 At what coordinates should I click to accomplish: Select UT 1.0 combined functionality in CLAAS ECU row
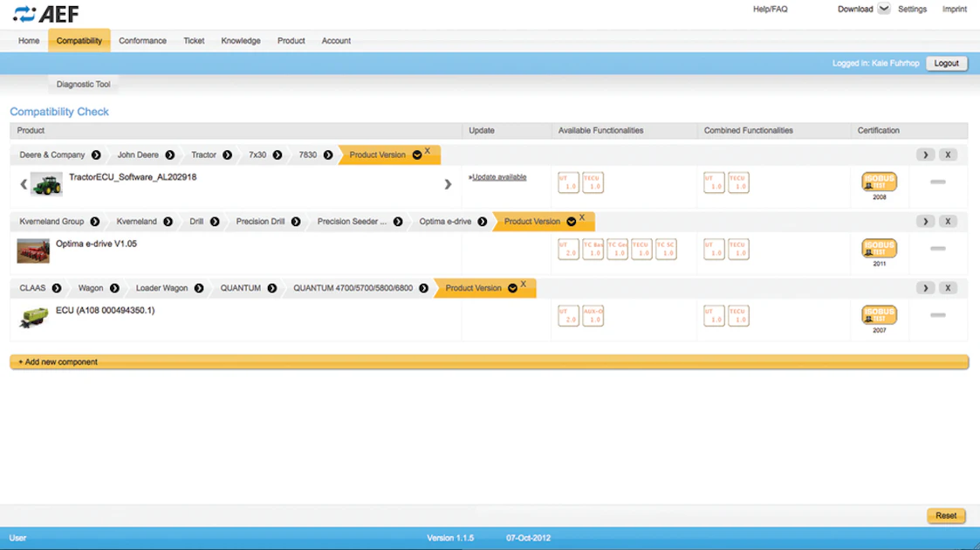click(x=714, y=316)
